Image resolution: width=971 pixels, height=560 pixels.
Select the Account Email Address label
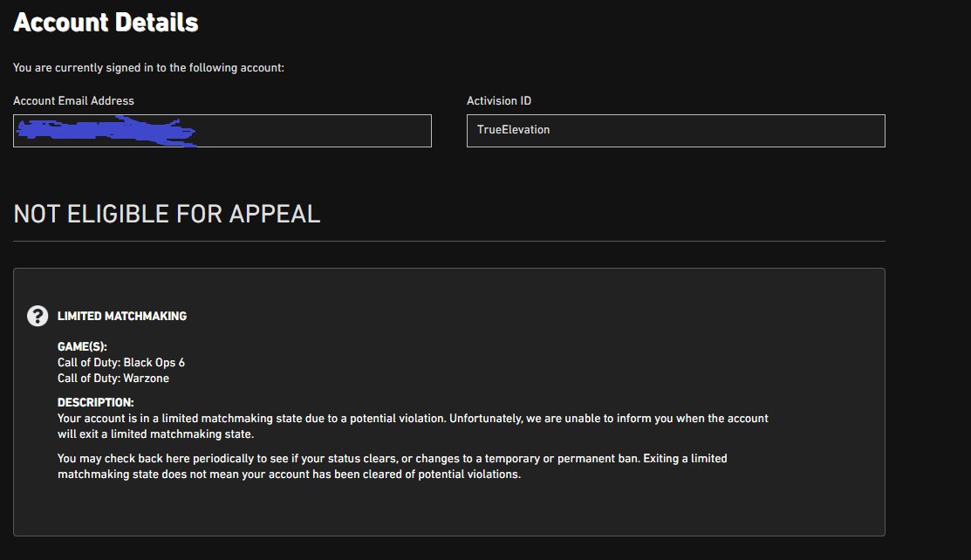point(73,100)
